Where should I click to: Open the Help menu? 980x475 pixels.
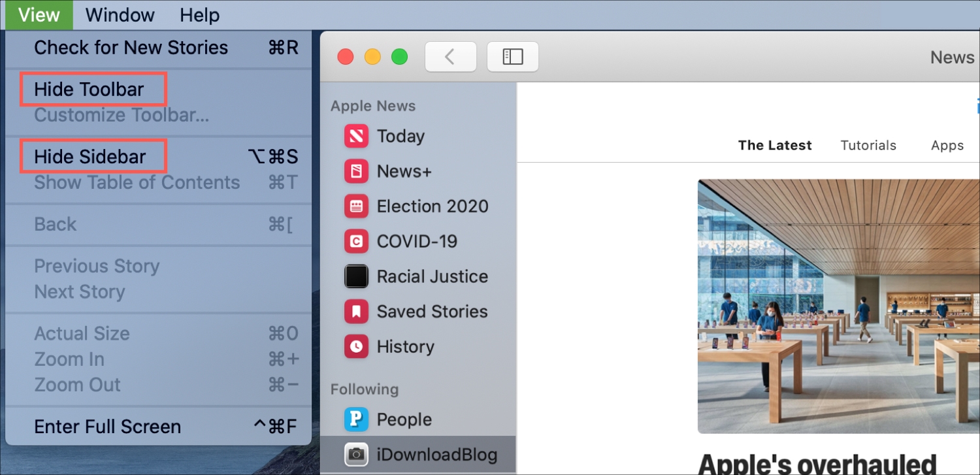tap(200, 14)
